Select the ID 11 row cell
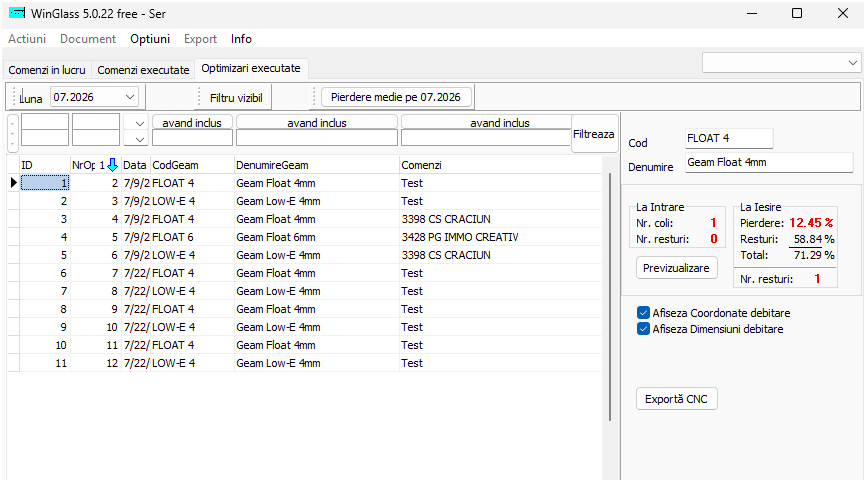Screen dimensions: 866x482 tap(45, 363)
